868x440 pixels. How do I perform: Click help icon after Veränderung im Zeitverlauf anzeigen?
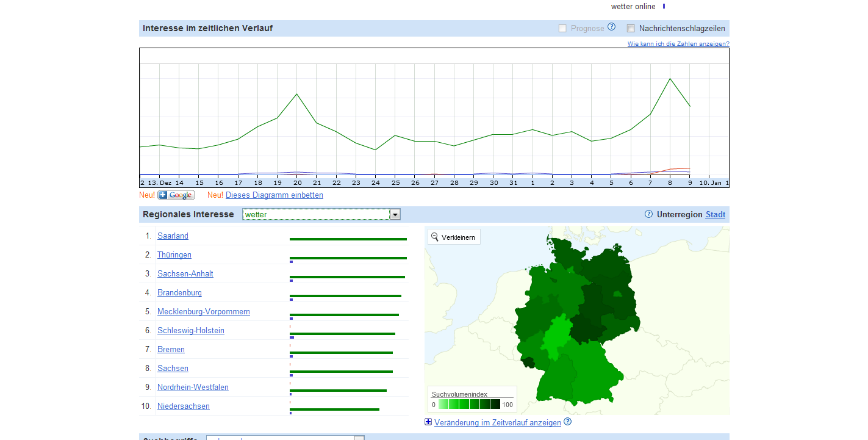(568, 422)
